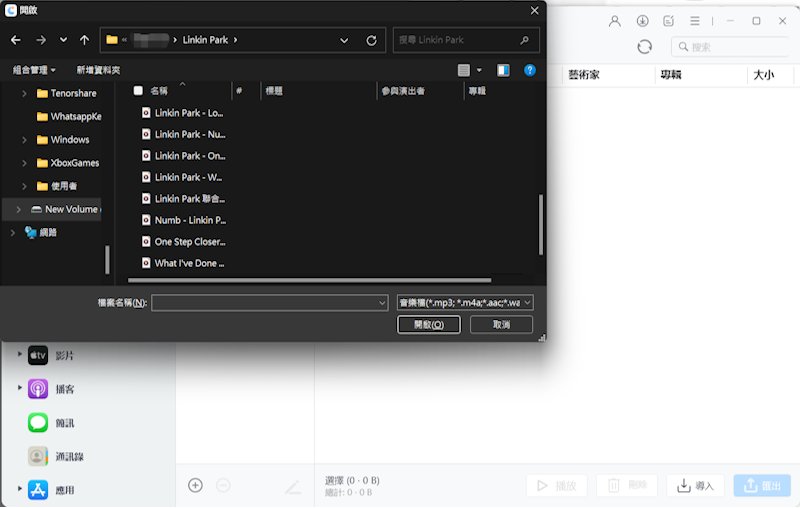Image resolution: width=800 pixels, height=508 pixels.
Task: Sort by the 標題 column header
Action: tap(274, 91)
